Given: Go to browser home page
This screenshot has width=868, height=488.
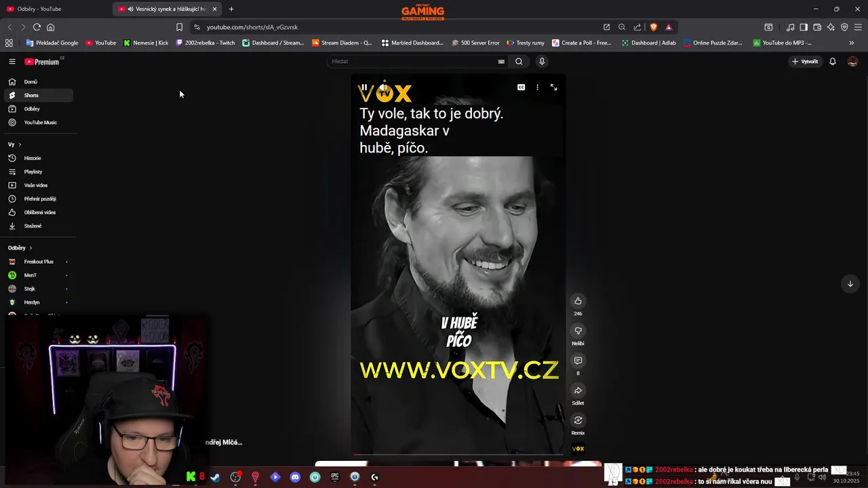Looking at the screenshot, I should 50,27.
